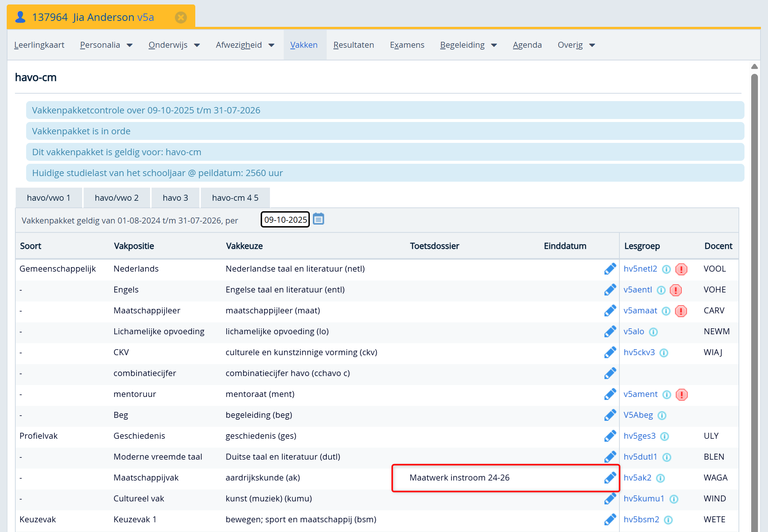Expand the Afwezigheid dropdown menu
Screen dimensions: 768x532
[x=245, y=45]
